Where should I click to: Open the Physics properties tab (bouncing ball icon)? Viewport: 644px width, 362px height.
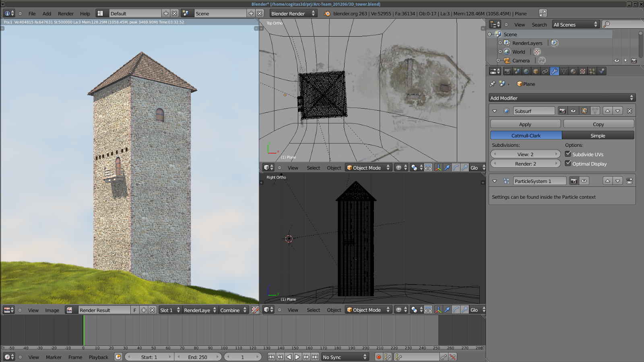click(x=602, y=71)
